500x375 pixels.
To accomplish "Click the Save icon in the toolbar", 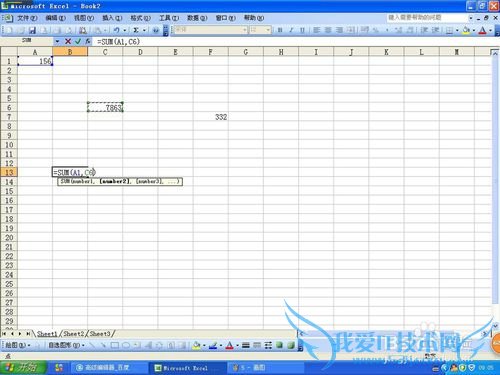I will click(x=32, y=30).
